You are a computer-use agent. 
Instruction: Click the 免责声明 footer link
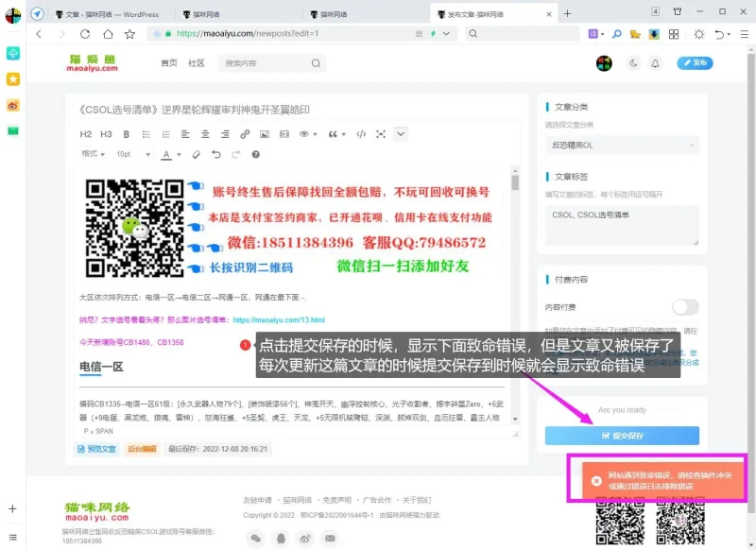point(337,500)
